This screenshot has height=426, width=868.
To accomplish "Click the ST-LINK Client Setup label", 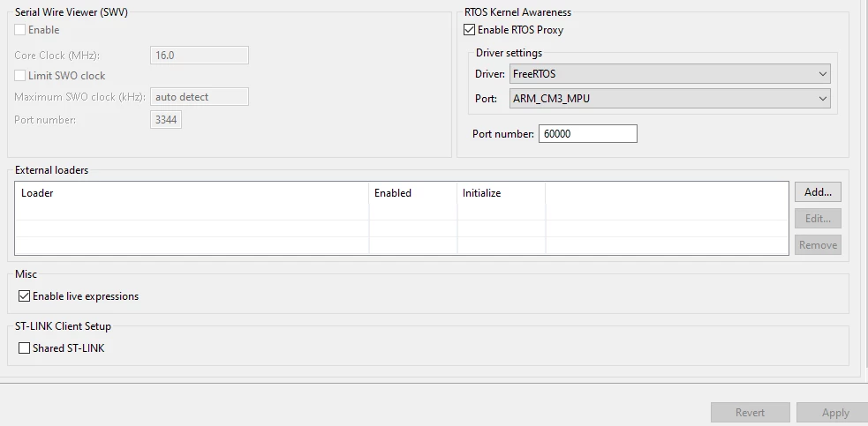I will click(x=63, y=325).
